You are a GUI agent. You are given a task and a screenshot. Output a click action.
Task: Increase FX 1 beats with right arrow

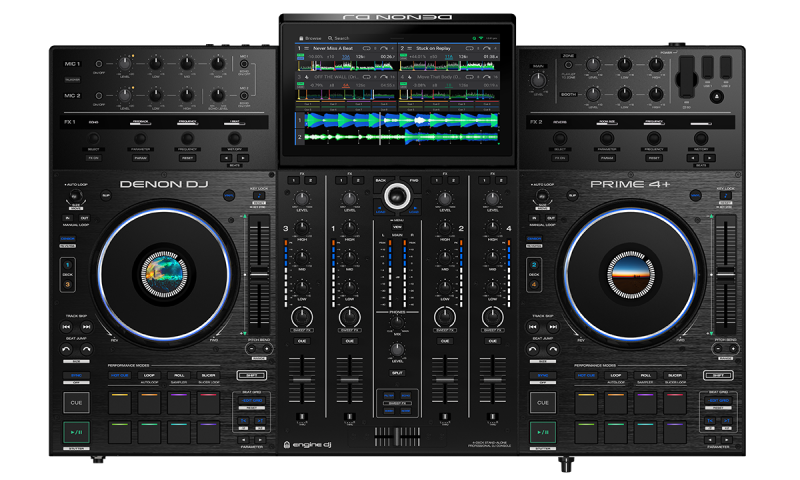pyautogui.click(x=243, y=158)
